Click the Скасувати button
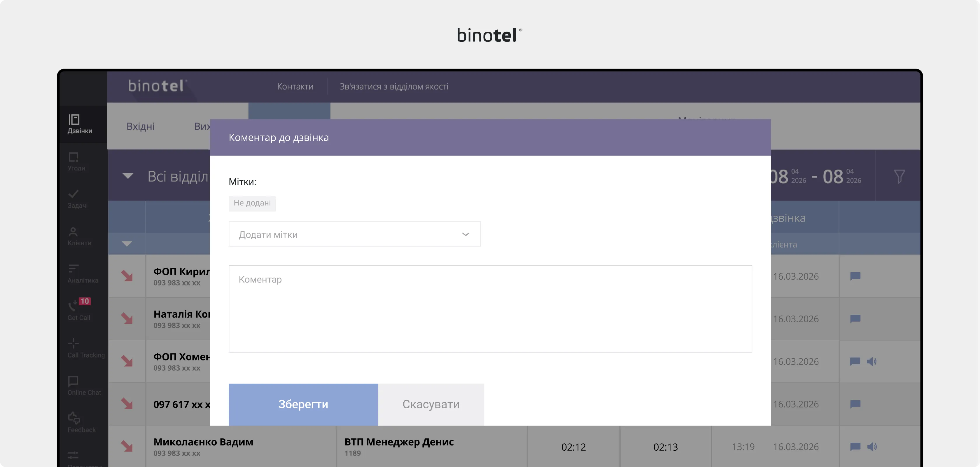 coord(431,404)
